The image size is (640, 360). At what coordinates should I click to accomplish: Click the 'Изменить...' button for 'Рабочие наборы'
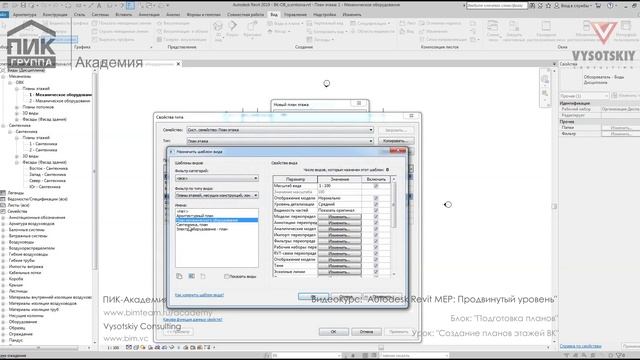pos(339,247)
